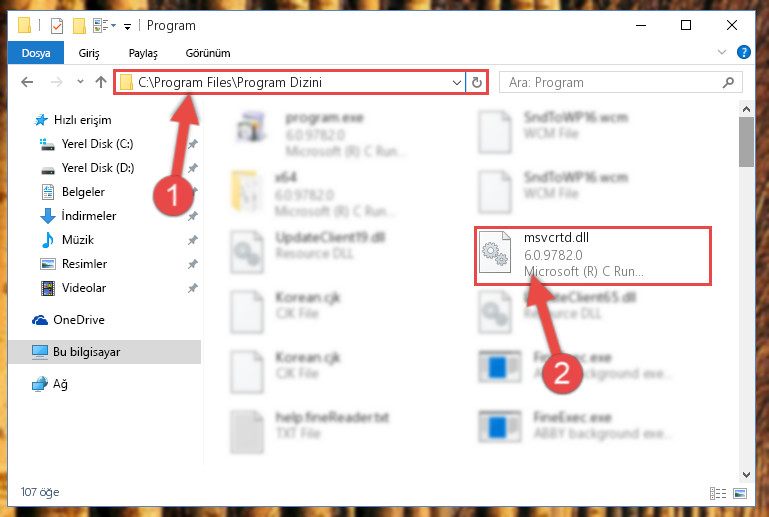The height and width of the screenshot is (517, 769).
Task: Refresh the current folder view
Action: tap(476, 82)
